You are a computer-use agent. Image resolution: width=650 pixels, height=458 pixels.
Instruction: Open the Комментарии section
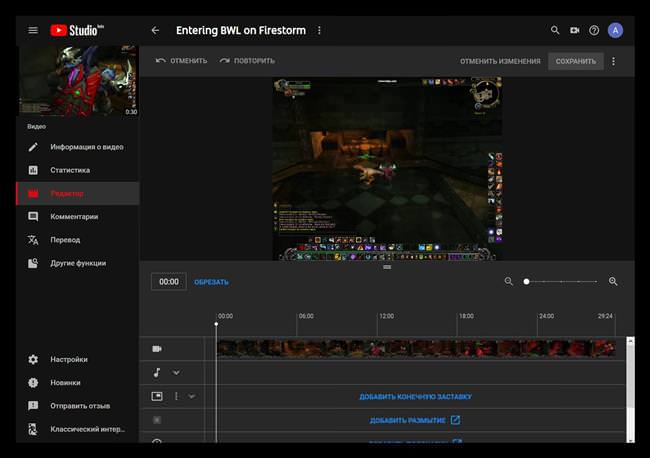[78, 216]
